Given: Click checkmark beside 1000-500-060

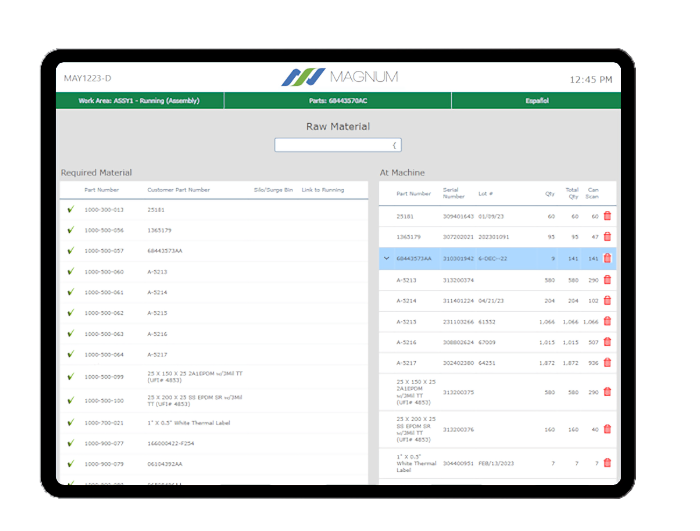Looking at the screenshot, I should (x=71, y=271).
